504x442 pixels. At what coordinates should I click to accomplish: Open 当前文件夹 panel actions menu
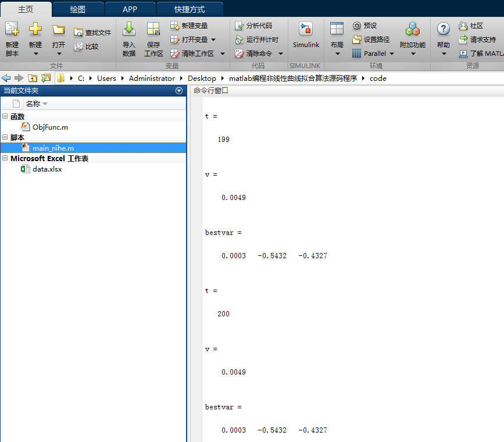(x=179, y=91)
